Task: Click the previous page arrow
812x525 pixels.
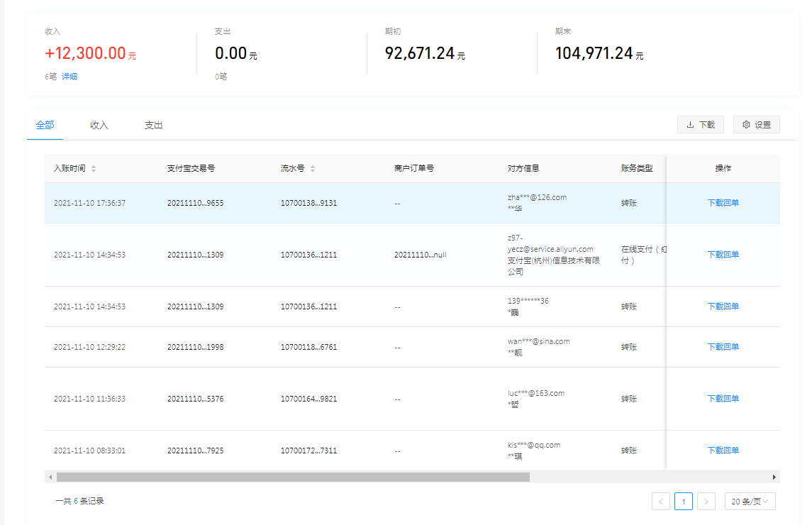Action: point(661,502)
